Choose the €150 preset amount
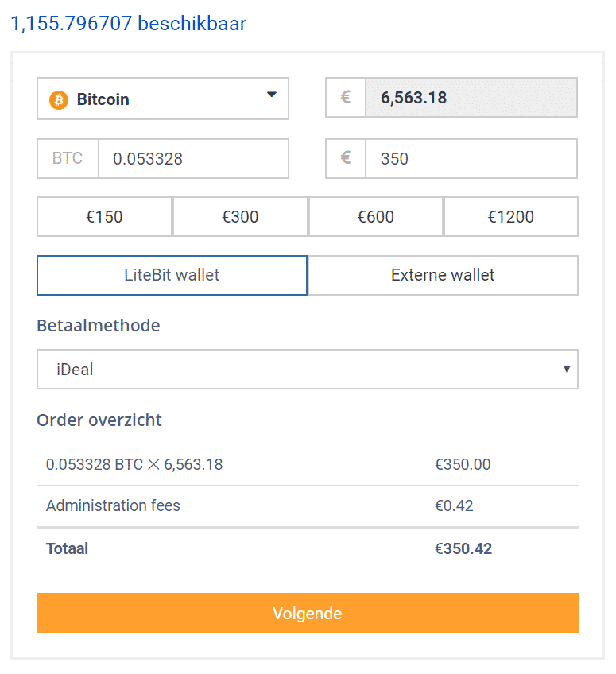This screenshot has height=674, width=616. click(x=104, y=217)
